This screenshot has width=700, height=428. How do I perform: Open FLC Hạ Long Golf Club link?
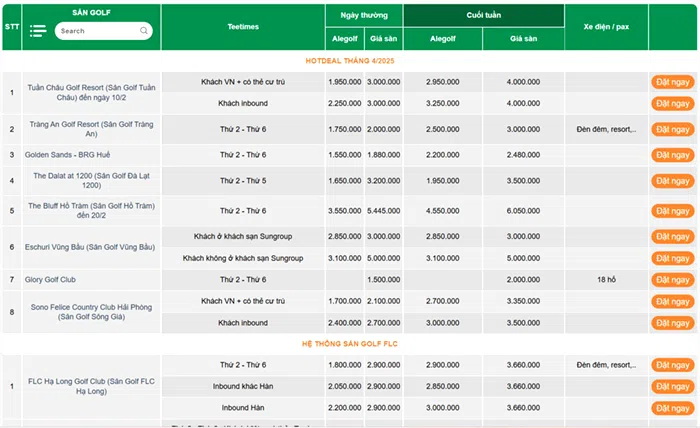coord(92,386)
